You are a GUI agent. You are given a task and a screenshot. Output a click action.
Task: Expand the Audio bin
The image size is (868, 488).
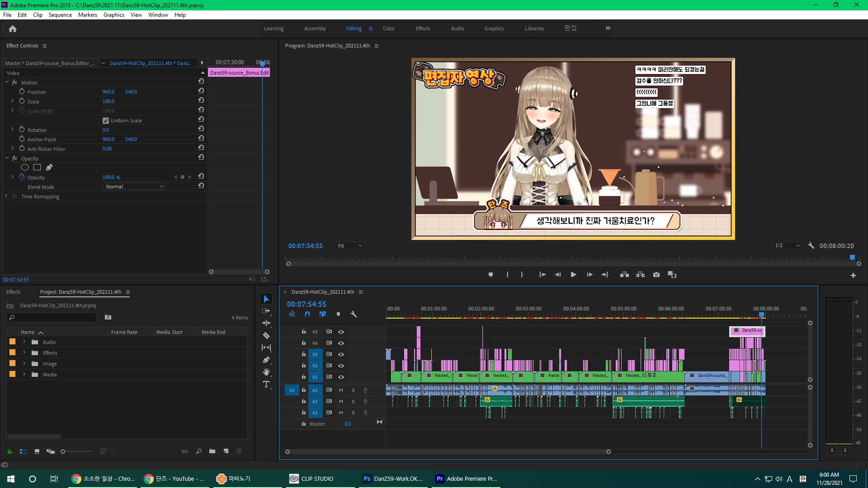point(24,342)
